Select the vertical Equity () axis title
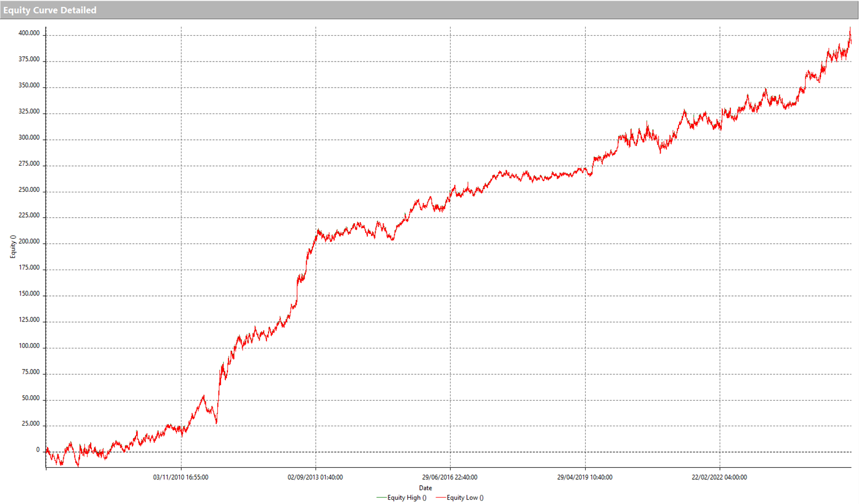The height and width of the screenshot is (504, 859). pos(12,247)
